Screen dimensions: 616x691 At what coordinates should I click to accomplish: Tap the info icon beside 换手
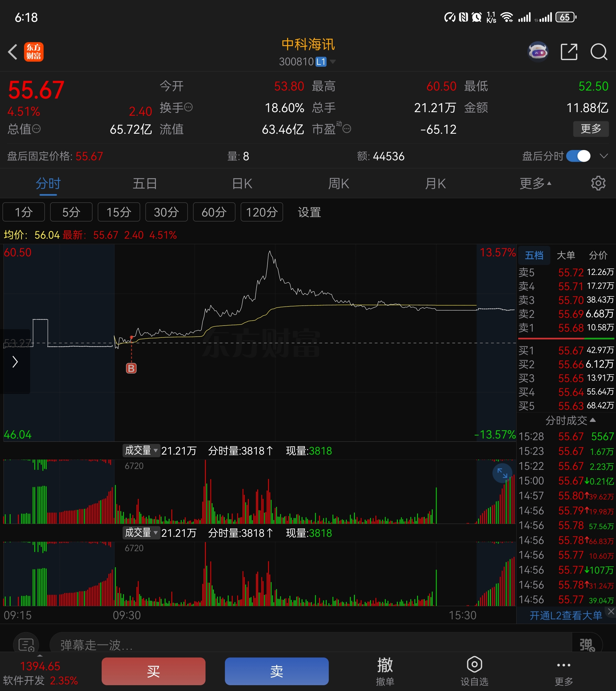tap(189, 107)
